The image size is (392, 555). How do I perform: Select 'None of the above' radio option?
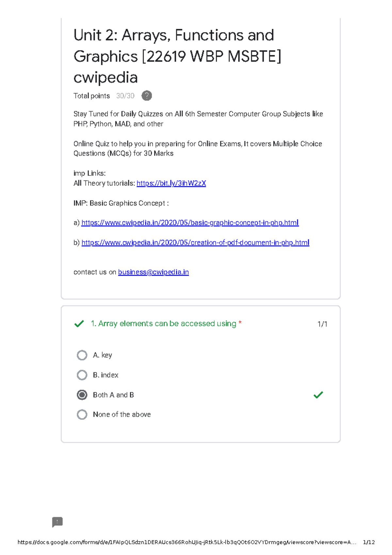[82, 414]
